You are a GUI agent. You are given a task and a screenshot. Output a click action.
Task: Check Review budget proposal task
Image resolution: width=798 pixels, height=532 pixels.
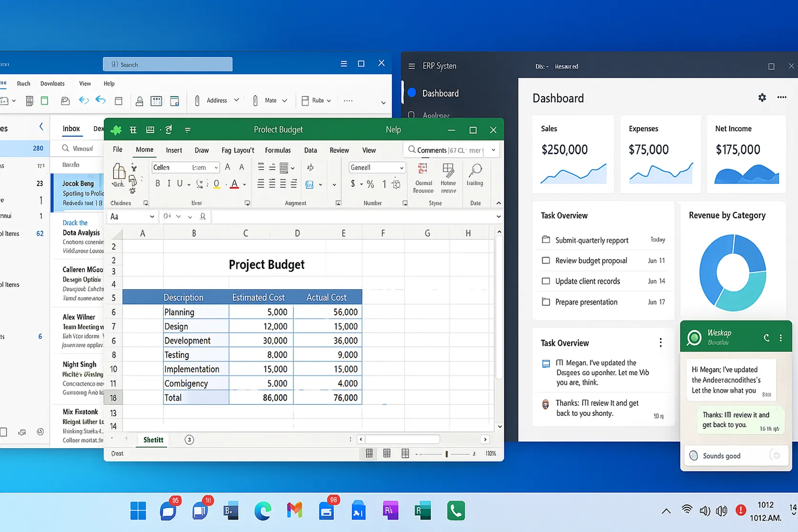pos(546,261)
